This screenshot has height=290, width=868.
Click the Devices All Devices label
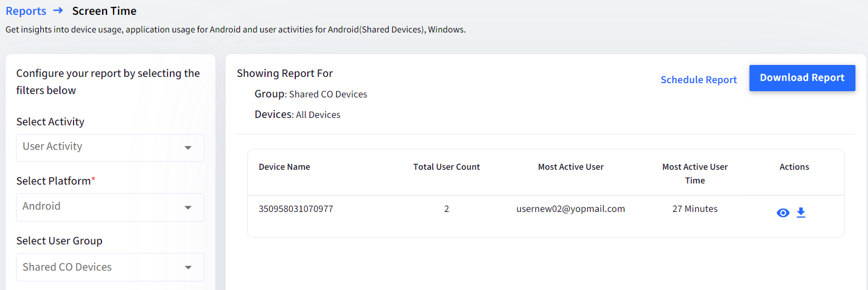click(x=298, y=115)
